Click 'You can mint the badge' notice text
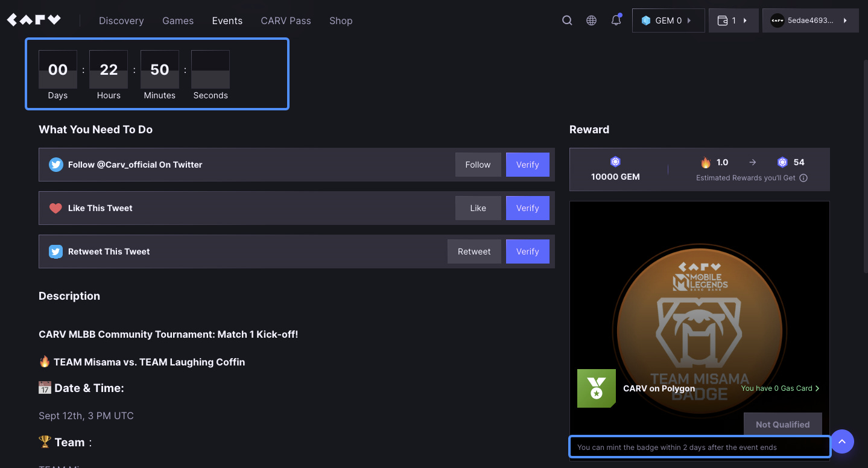The height and width of the screenshot is (468, 868). point(677,447)
